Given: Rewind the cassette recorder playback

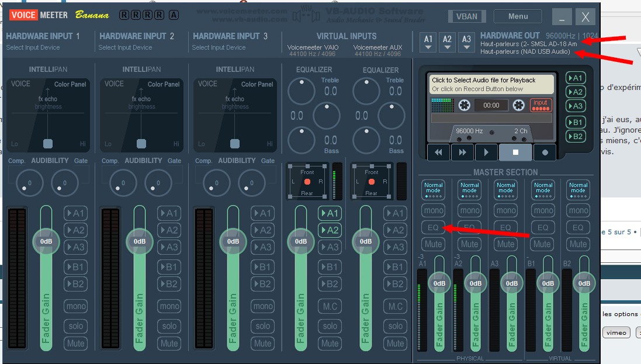Looking at the screenshot, I should pyautogui.click(x=438, y=152).
